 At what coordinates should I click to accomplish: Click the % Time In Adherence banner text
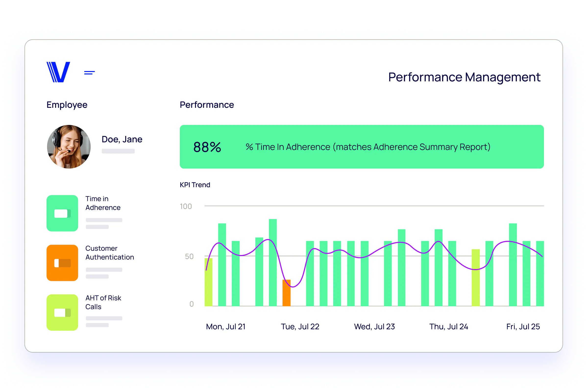click(368, 147)
